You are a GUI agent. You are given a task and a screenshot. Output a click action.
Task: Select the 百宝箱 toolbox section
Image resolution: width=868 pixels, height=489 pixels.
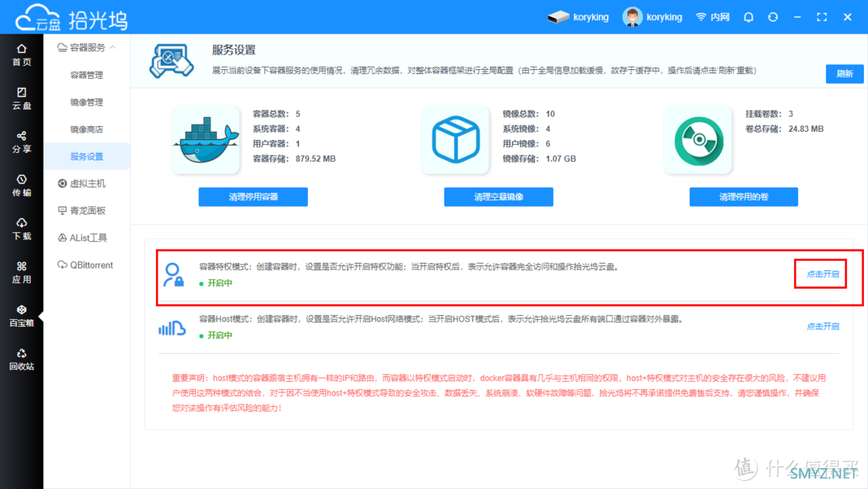click(x=22, y=315)
